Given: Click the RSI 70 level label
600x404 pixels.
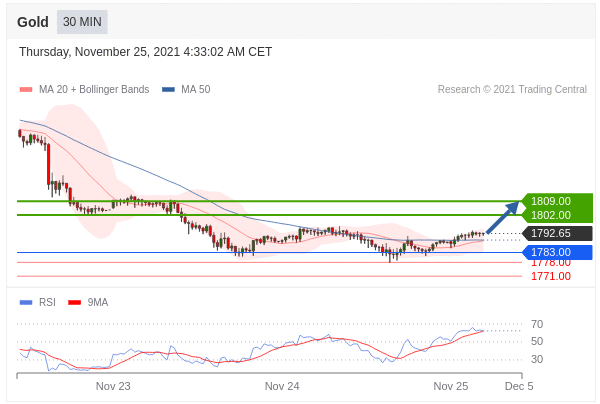Looking at the screenshot, I should click(x=537, y=324).
